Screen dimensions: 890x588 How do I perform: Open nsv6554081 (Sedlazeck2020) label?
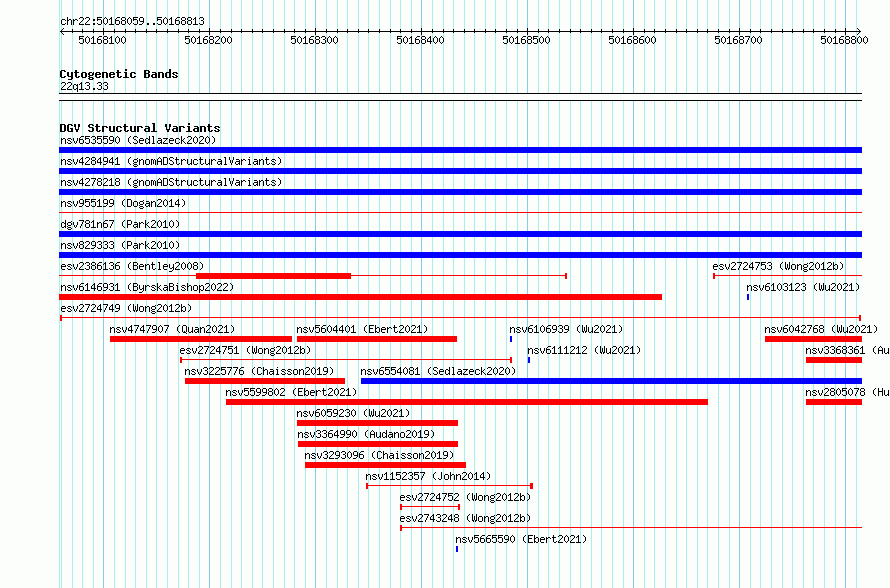pyautogui.click(x=438, y=371)
